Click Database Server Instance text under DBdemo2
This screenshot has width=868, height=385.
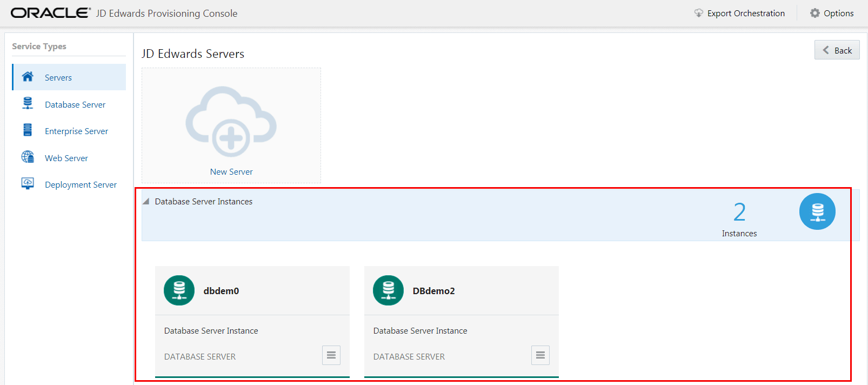point(420,330)
